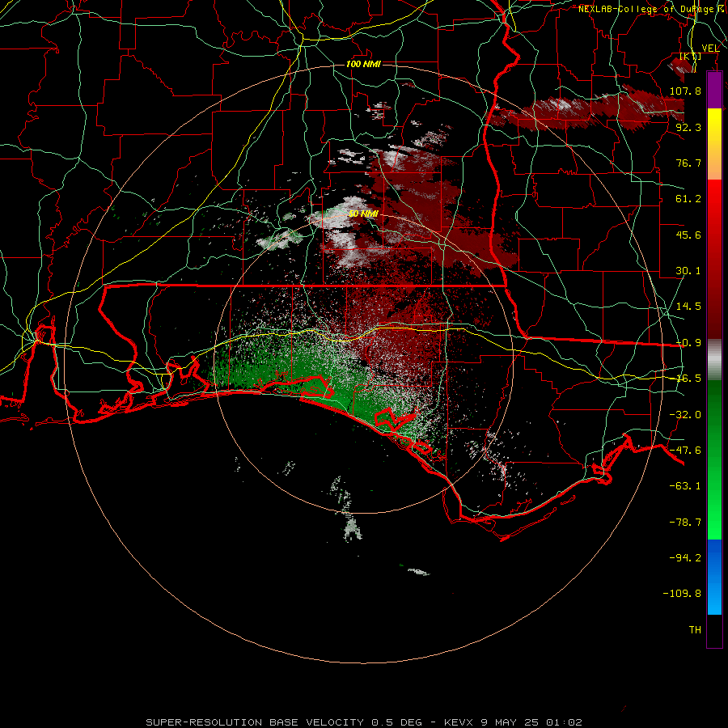This screenshot has height=728, width=728.
Task: Click the -32.0 velocity scale value
Action: point(685,414)
